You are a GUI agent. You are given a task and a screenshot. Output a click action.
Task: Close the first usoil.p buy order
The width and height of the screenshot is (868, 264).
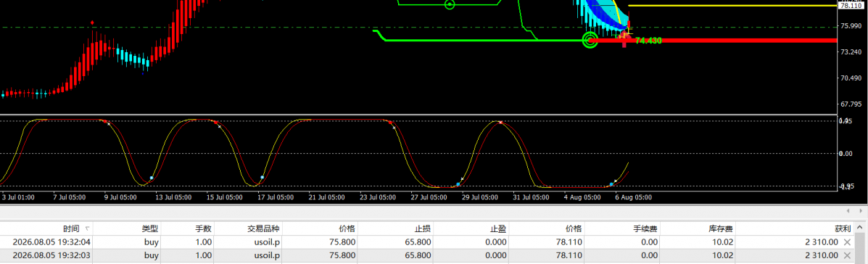tap(847, 242)
